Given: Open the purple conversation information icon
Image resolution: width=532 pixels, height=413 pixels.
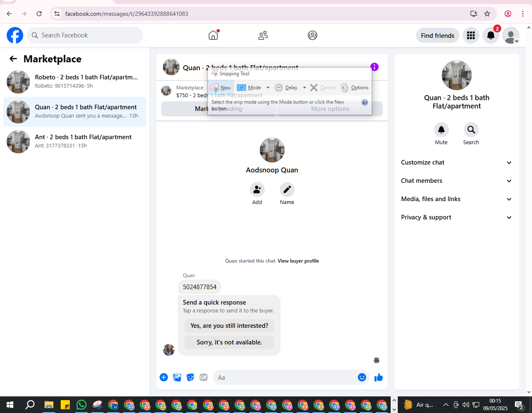Looking at the screenshot, I should coord(374,67).
